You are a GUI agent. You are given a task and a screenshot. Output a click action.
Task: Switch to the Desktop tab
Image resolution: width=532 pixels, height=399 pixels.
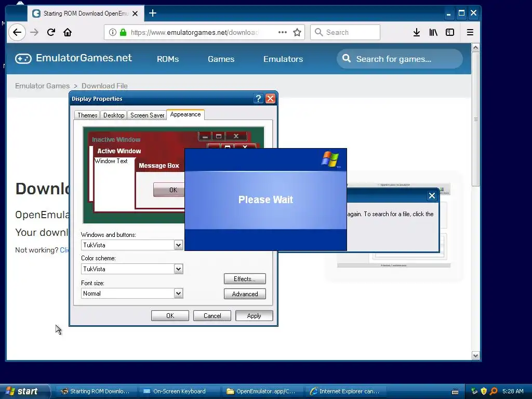(x=114, y=115)
